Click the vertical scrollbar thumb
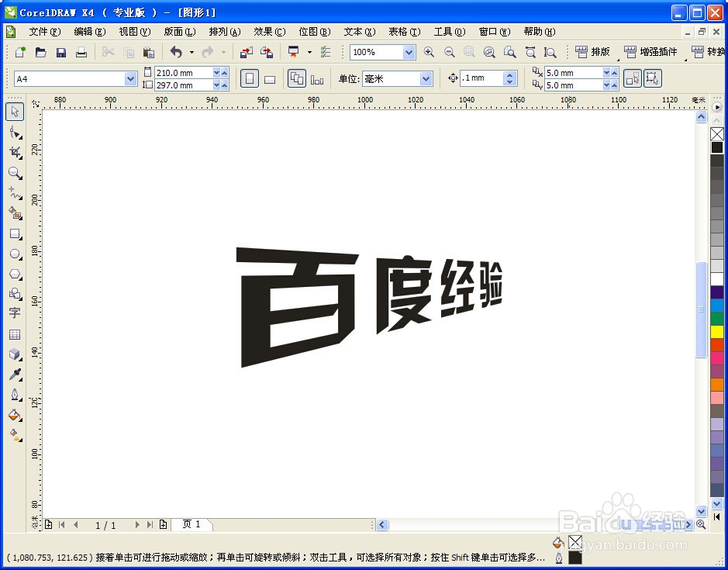Screen dimensions: 728x570 coord(701,309)
